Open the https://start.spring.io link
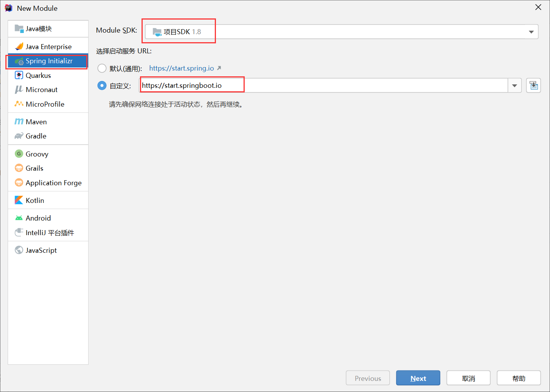 tap(181, 68)
